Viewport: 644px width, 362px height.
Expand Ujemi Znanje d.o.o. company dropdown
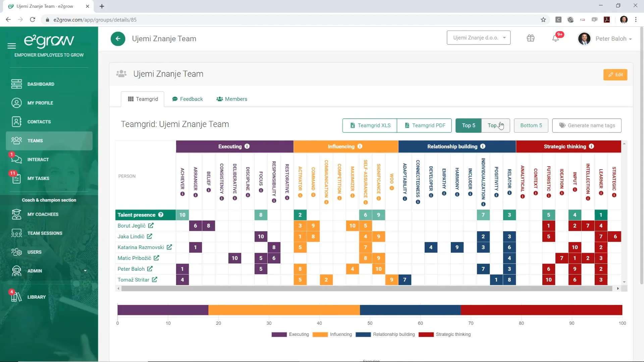(x=479, y=38)
